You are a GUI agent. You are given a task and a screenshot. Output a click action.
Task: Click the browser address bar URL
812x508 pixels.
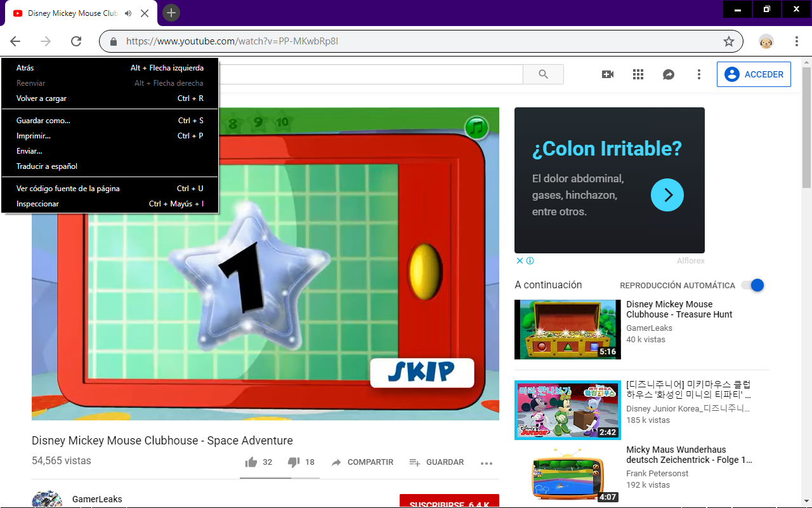pyautogui.click(x=232, y=41)
